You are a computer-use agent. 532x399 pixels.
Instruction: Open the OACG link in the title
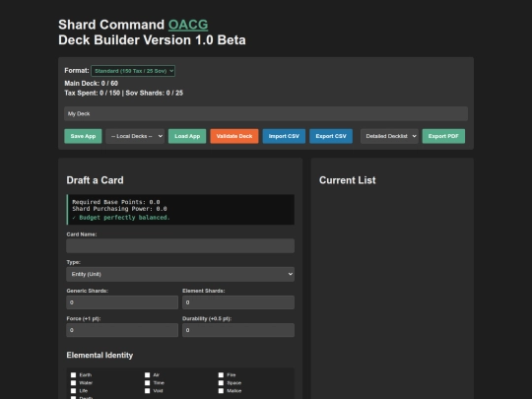[x=188, y=25]
